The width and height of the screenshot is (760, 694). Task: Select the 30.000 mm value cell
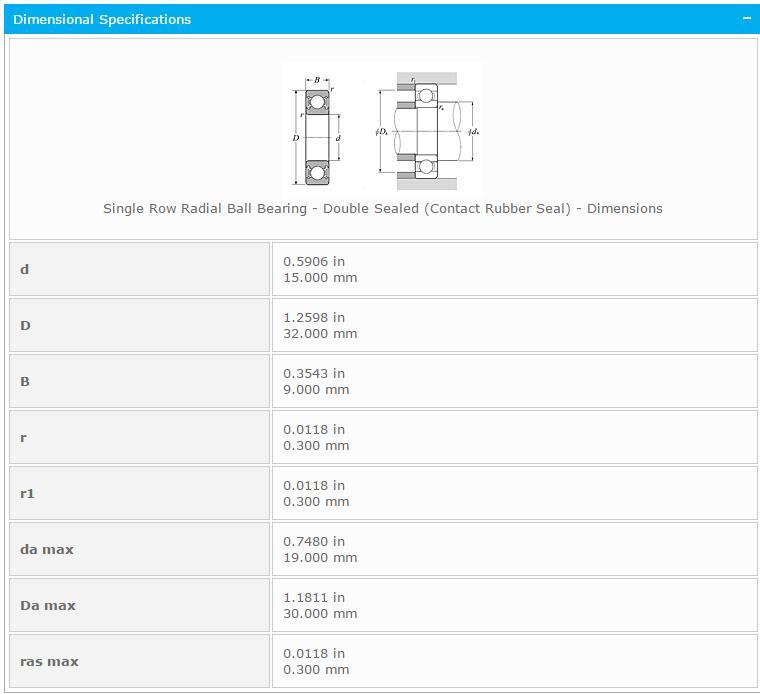[x=514, y=605]
